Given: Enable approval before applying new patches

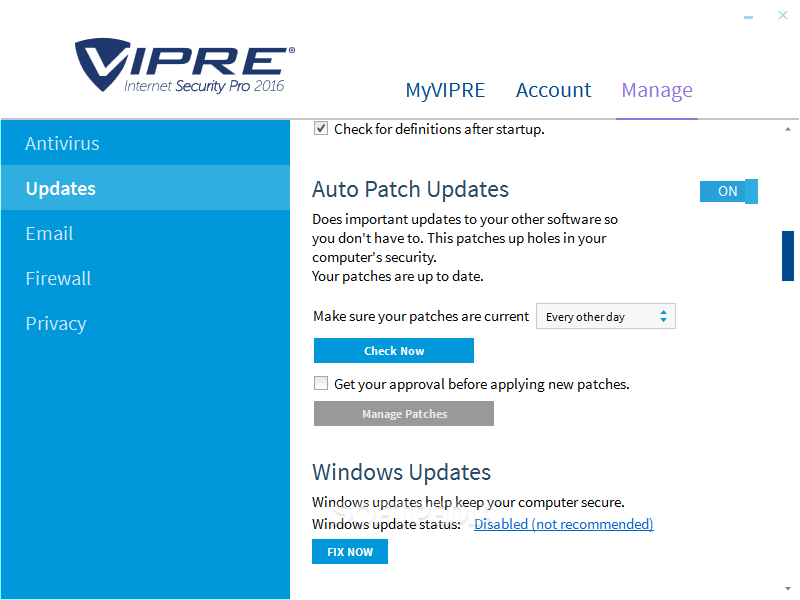Looking at the screenshot, I should pos(321,383).
